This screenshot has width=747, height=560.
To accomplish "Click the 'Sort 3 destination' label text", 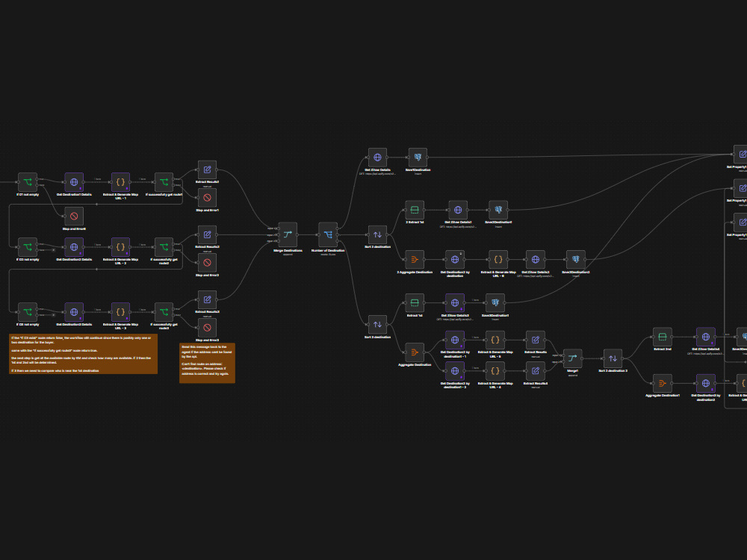I will pyautogui.click(x=378, y=337).
